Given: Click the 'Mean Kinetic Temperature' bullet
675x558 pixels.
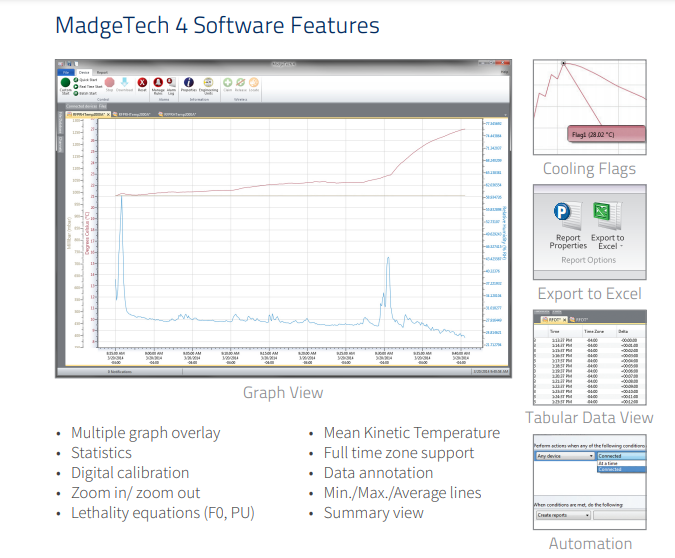Looking at the screenshot, I should [x=412, y=433].
